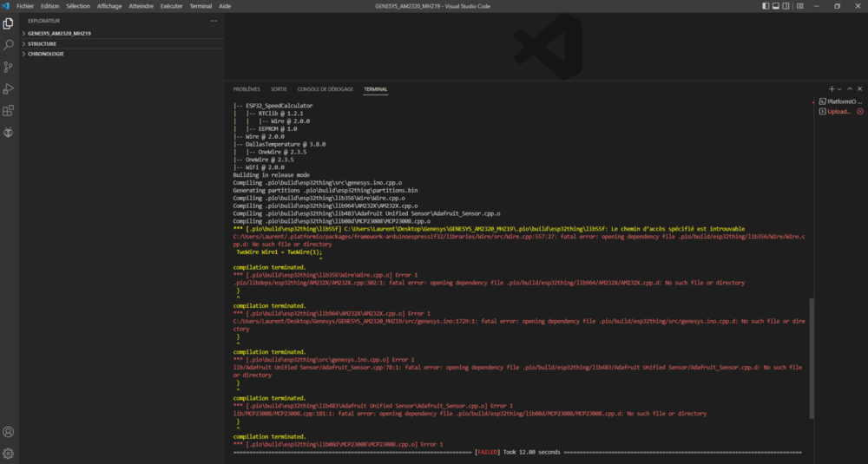Click the AM232X.cpp.o Error 1 line
Image resolution: width=868 pixels, height=464 pixels.
tap(331, 314)
